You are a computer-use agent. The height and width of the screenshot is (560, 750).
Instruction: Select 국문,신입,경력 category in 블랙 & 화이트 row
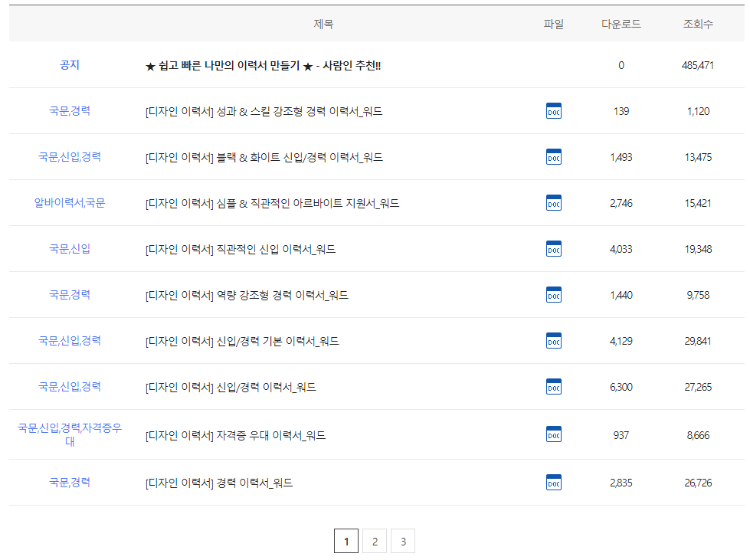pos(70,157)
